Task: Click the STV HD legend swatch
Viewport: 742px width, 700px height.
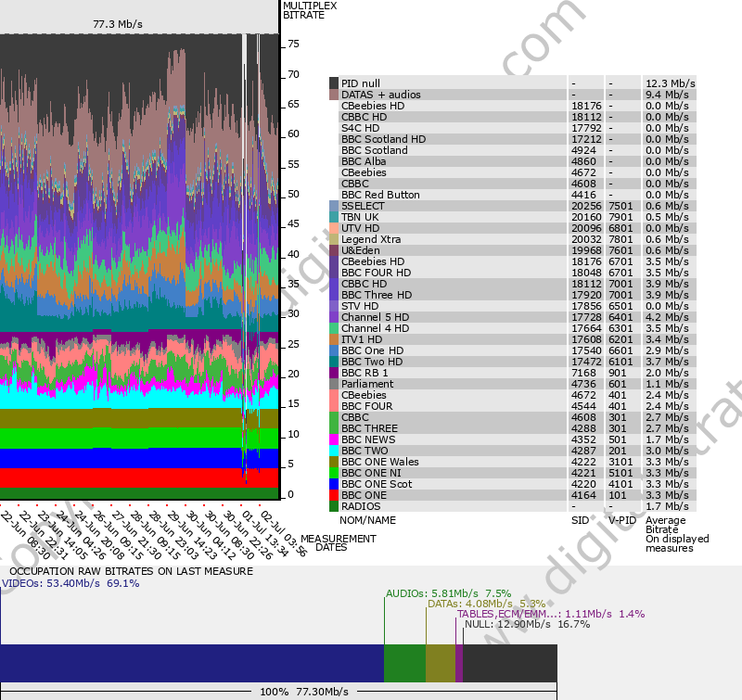Action: [334, 306]
